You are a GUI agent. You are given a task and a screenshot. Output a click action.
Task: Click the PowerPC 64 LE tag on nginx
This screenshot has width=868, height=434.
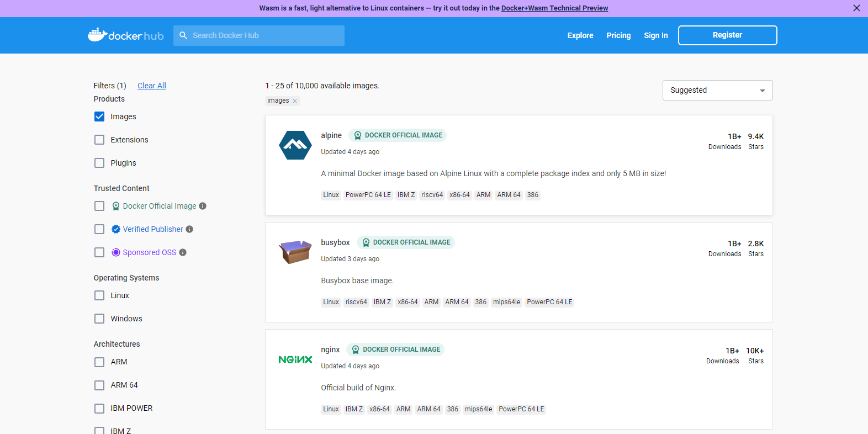pyautogui.click(x=521, y=409)
